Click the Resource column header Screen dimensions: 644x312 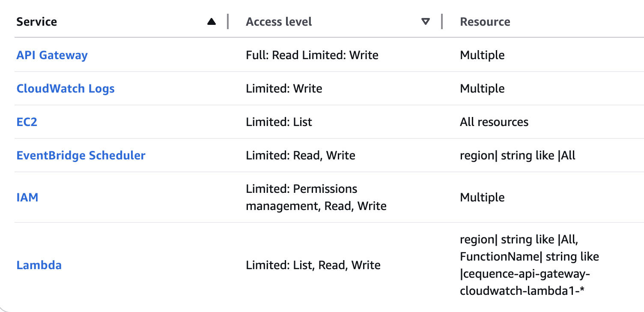point(485,22)
